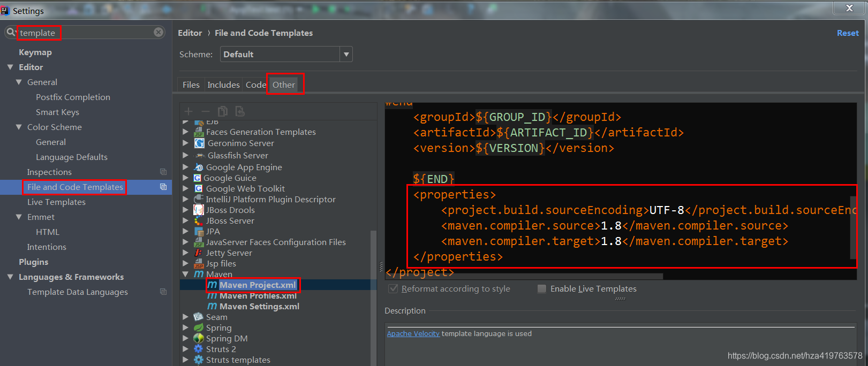
Task: Click the code editor vertical scrollbar
Action: point(854,227)
